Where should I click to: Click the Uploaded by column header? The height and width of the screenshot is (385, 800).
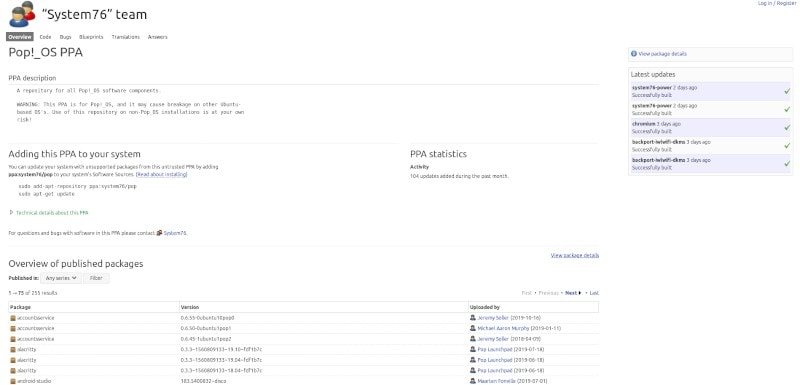pos(533,307)
